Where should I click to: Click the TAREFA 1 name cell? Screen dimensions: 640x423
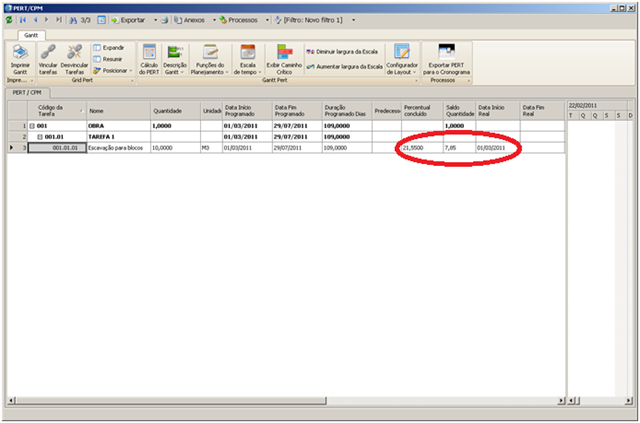tap(119, 137)
